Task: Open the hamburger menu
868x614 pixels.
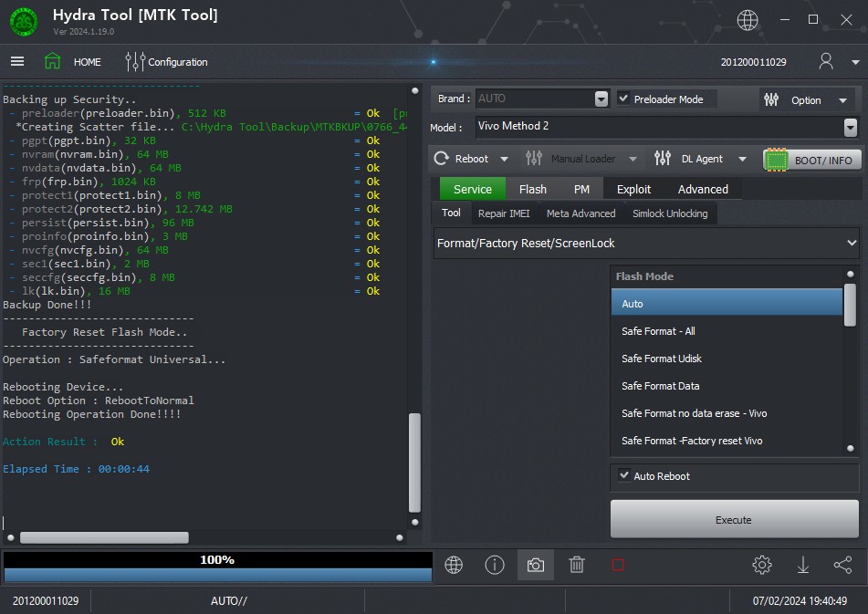Action: pos(17,61)
